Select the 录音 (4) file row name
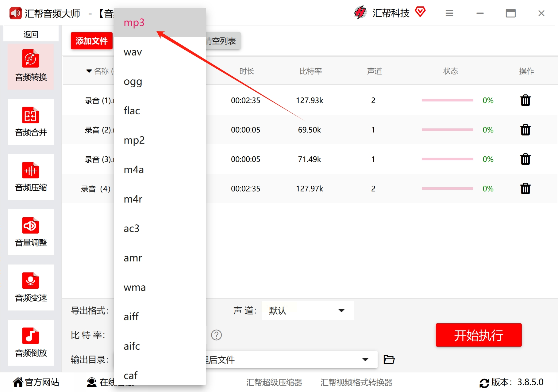 96,188
